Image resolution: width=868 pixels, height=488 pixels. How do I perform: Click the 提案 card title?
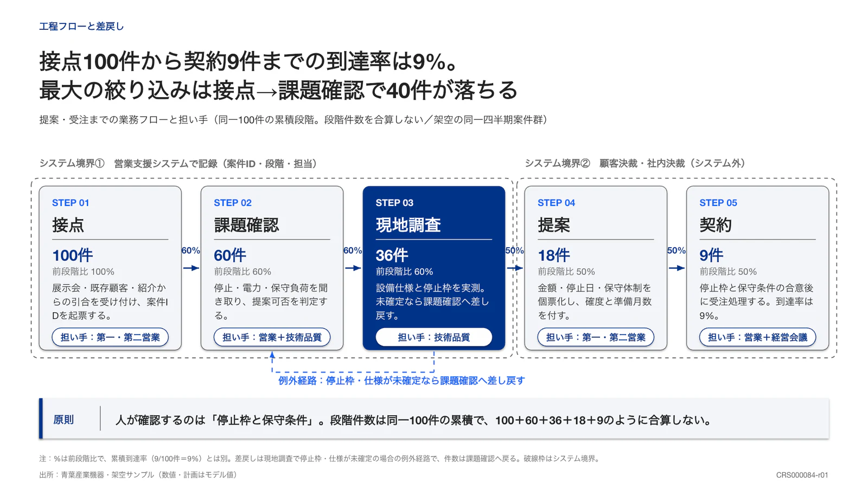(554, 225)
